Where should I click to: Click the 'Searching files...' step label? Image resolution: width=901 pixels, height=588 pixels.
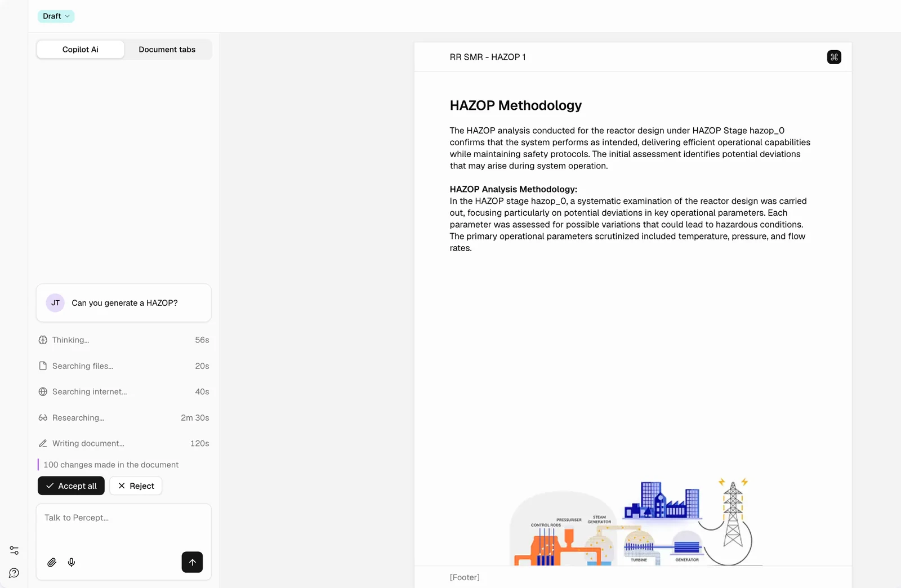click(83, 366)
